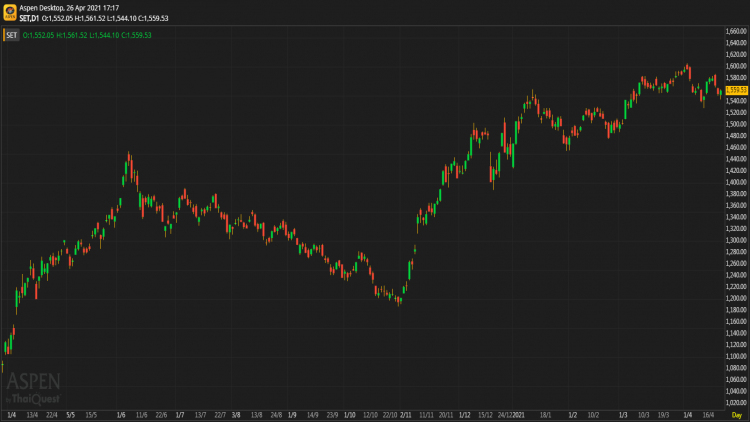Click the 1,500.00 price axis label
The image size is (750, 422).
736,124
